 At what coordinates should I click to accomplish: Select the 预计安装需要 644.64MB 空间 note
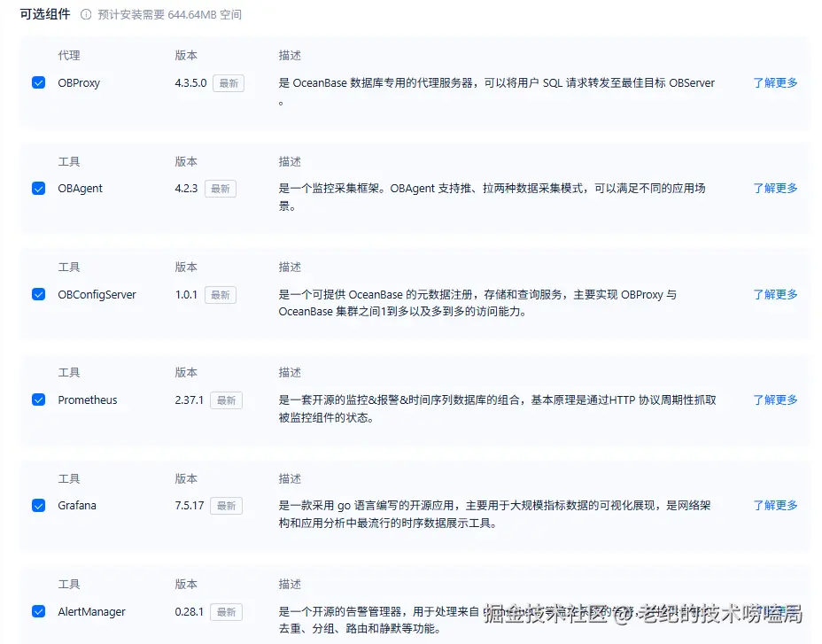[x=170, y=15]
